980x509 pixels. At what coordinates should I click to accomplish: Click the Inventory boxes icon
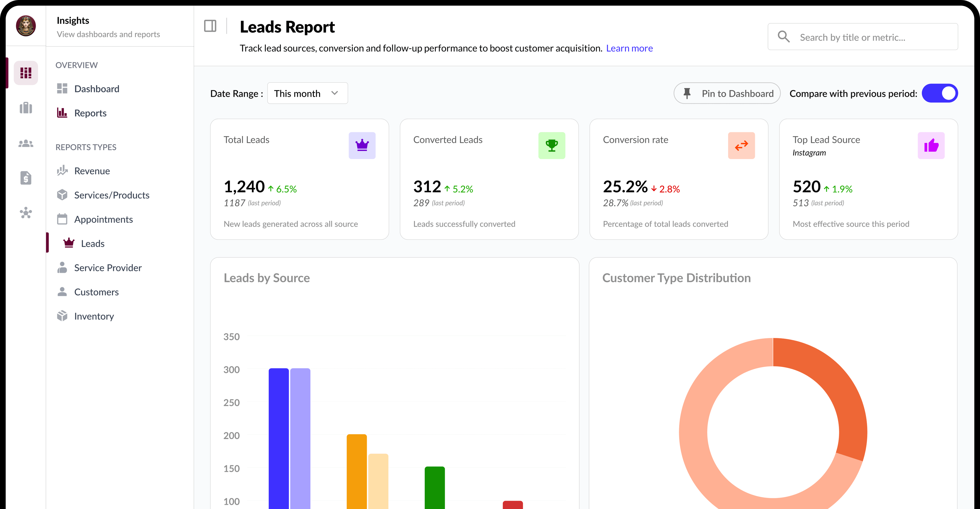[x=62, y=316]
